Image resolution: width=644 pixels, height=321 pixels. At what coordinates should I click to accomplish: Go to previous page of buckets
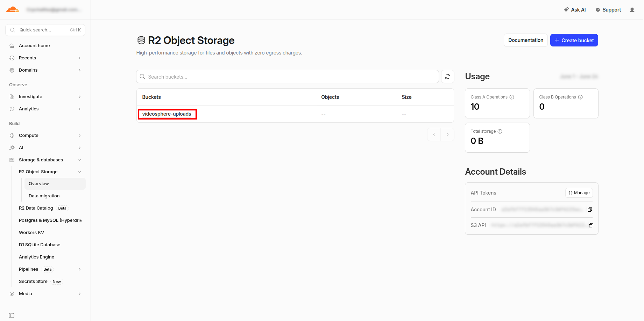(x=434, y=134)
